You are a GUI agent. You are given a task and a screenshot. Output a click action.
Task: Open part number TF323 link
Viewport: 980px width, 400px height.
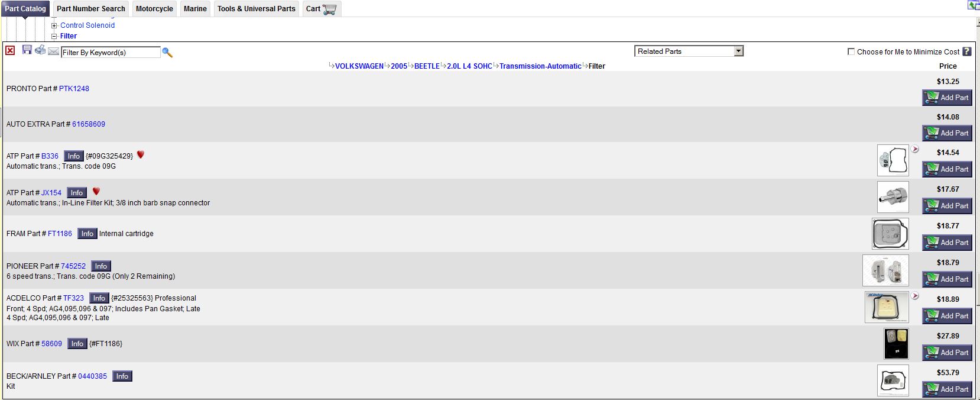73,298
